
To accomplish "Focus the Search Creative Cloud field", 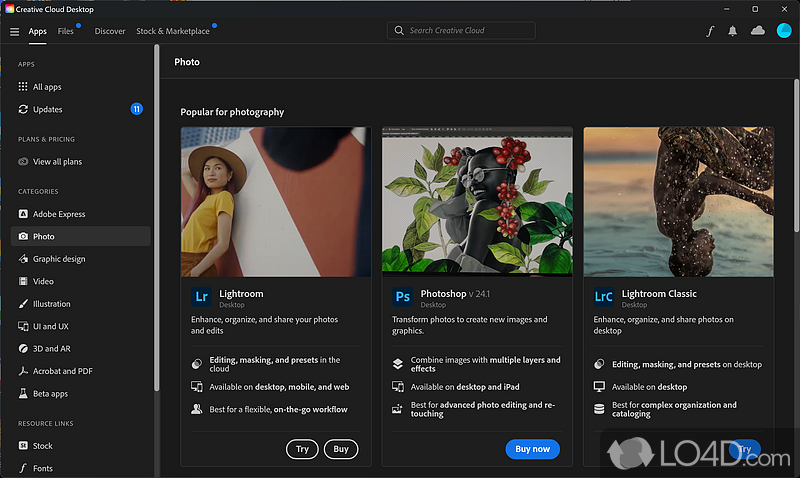I will tap(461, 31).
